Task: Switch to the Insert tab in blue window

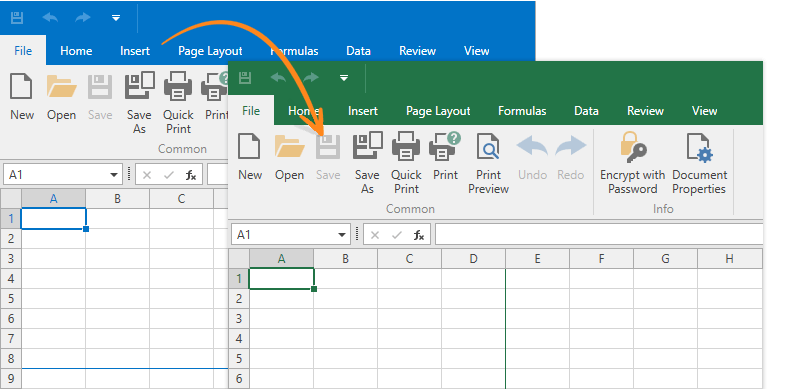Action: coord(135,51)
